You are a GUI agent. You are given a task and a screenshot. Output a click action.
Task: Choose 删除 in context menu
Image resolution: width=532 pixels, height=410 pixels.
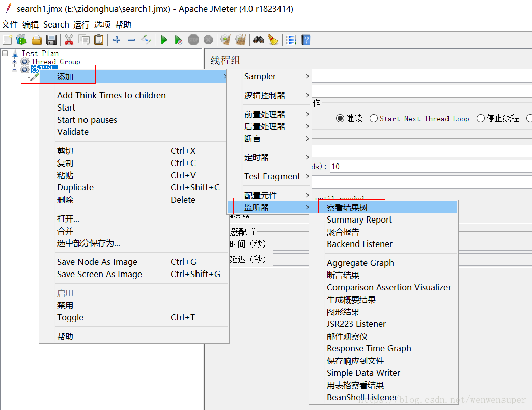coord(133,200)
